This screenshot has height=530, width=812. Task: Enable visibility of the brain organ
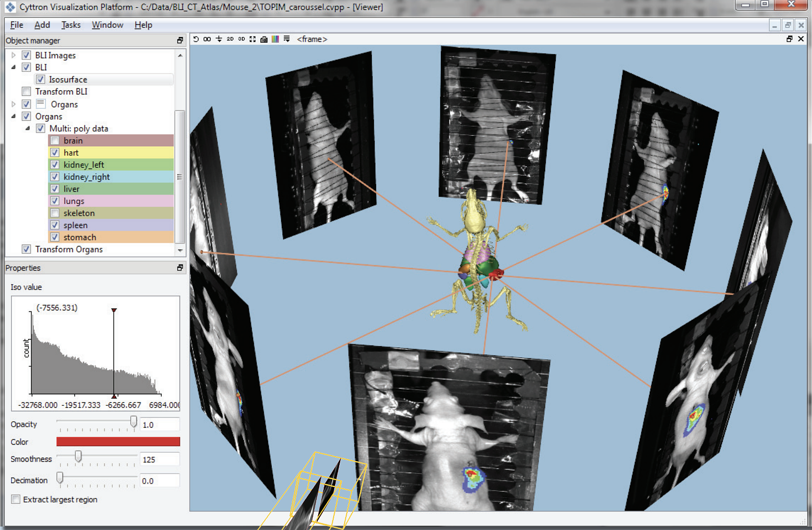point(54,140)
